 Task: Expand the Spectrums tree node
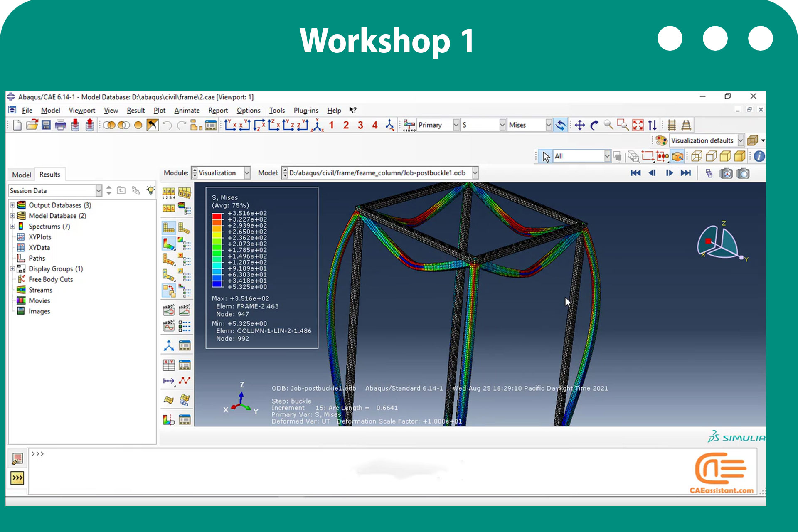pos(12,227)
